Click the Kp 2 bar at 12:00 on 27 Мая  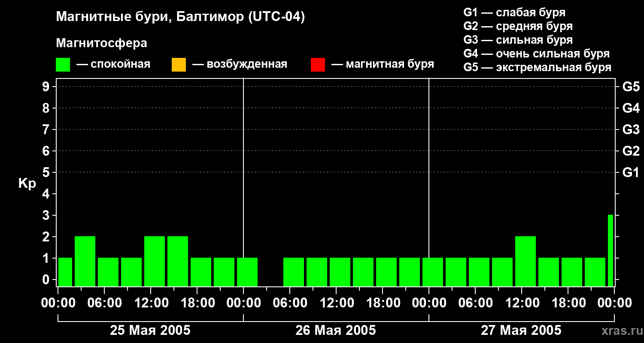[x=526, y=261]
